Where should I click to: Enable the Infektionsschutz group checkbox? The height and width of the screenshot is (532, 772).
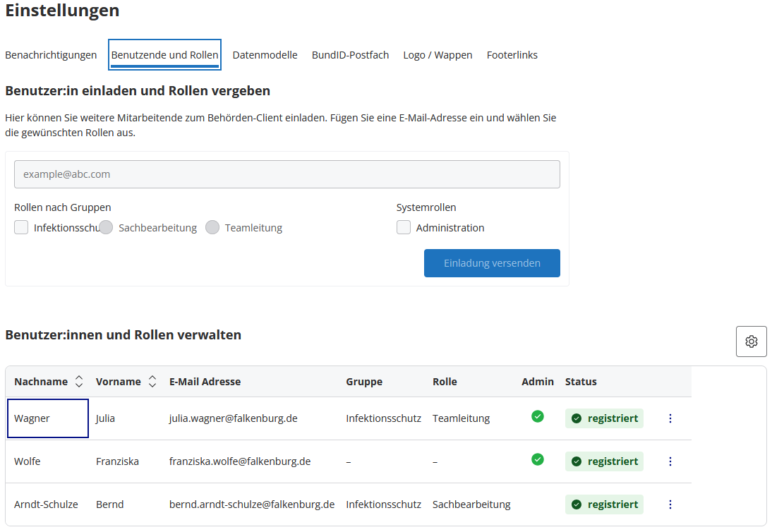click(x=21, y=227)
